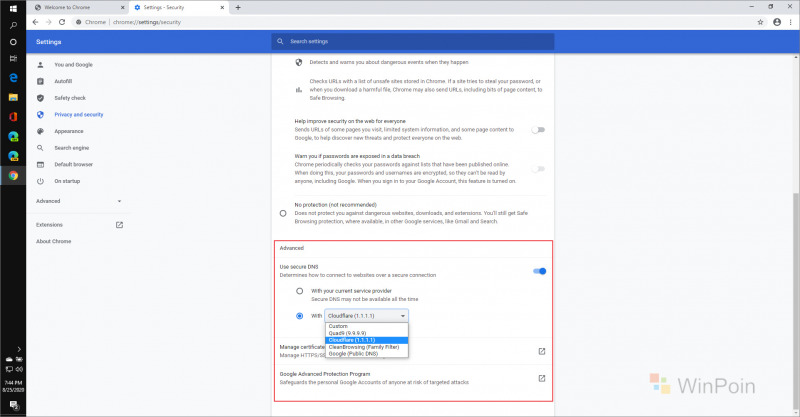
Task: Click the page vertical scrollbar
Action: point(796,300)
